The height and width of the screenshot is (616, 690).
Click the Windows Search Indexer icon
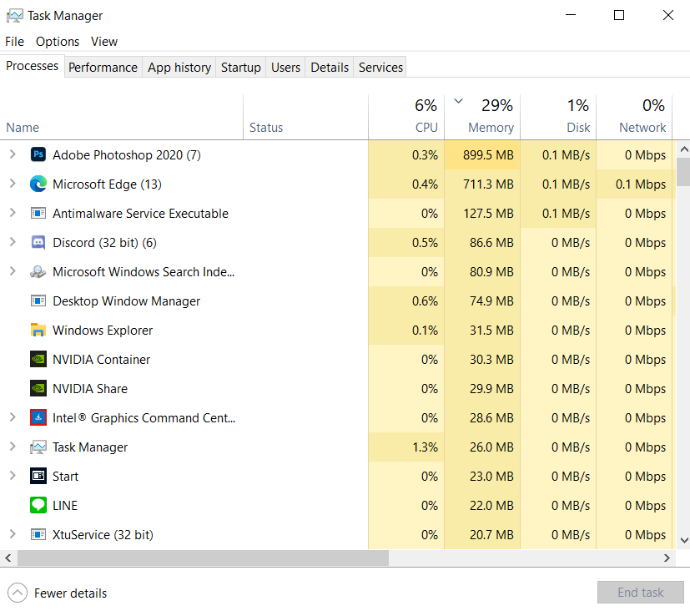(38, 271)
